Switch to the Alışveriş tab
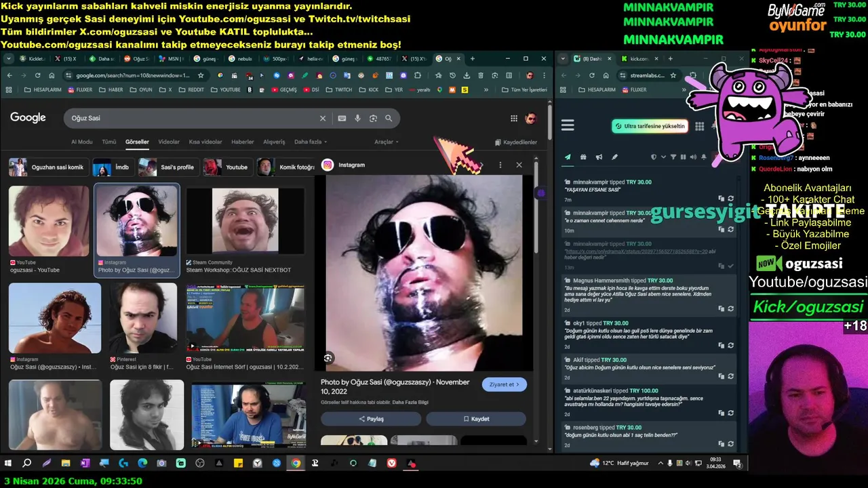The width and height of the screenshot is (868, 488). coord(274,142)
